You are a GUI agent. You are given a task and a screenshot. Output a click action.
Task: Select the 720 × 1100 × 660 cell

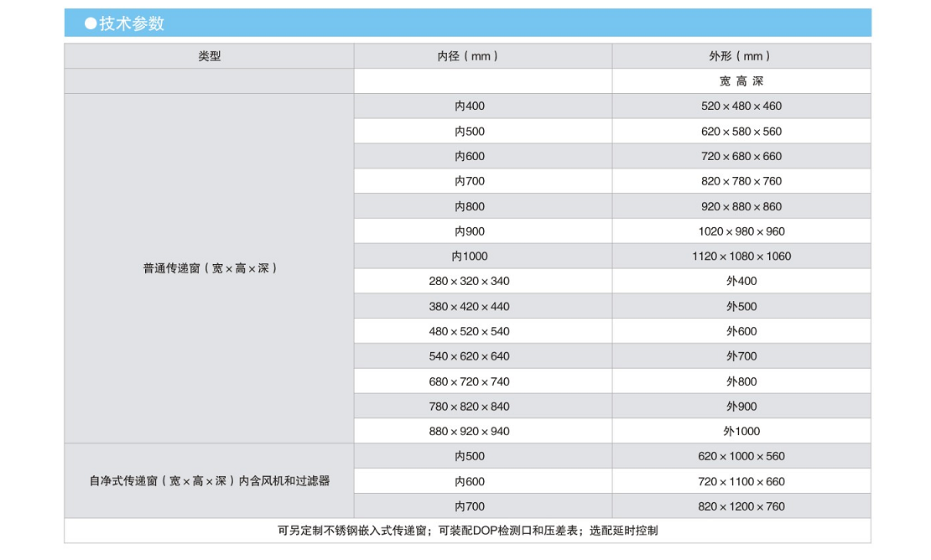[741, 481]
